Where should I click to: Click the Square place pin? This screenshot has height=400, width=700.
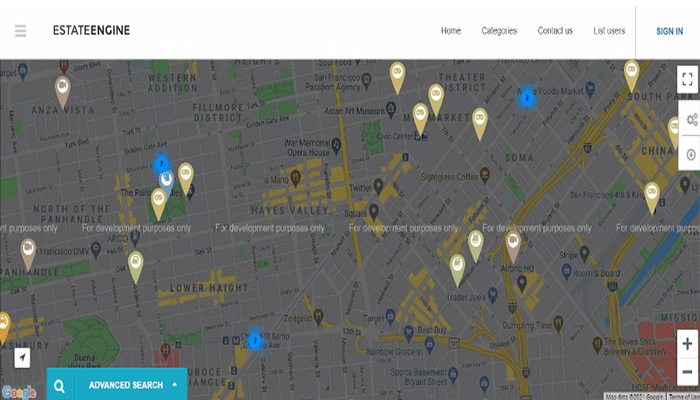pos(374,212)
